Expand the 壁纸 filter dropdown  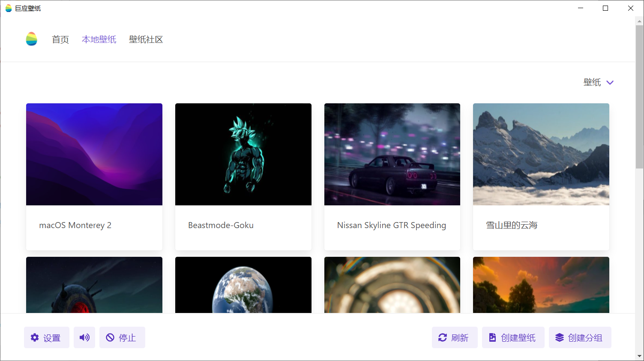coord(599,82)
